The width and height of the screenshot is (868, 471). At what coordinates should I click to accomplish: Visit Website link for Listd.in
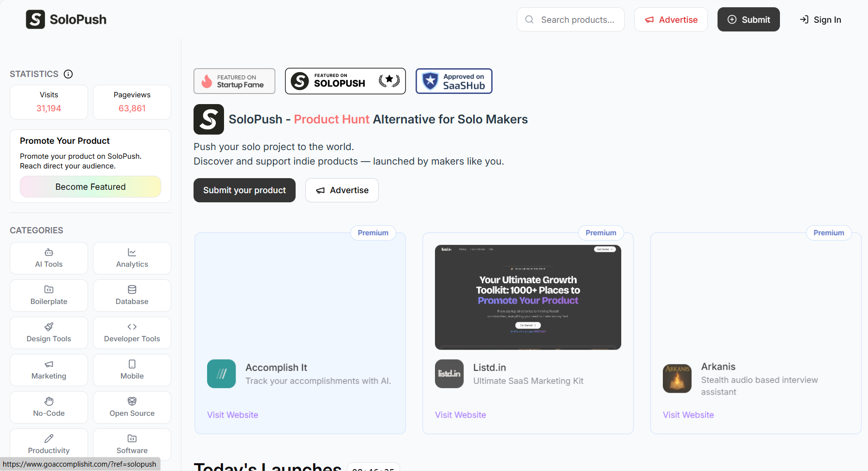[461, 415]
